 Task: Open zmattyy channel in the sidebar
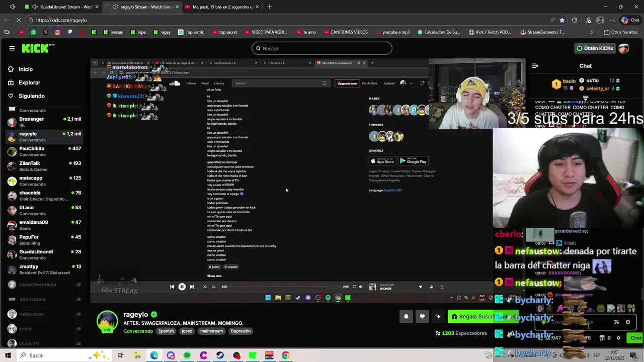44,269
